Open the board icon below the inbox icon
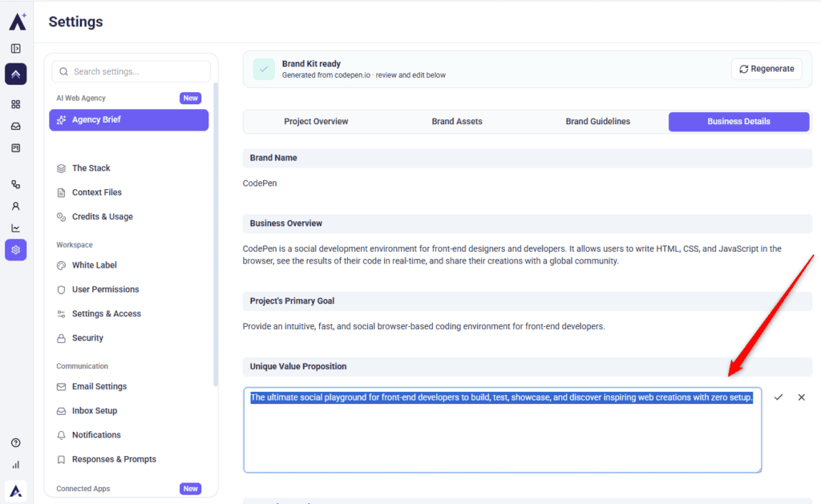821x504 pixels. 16,148
